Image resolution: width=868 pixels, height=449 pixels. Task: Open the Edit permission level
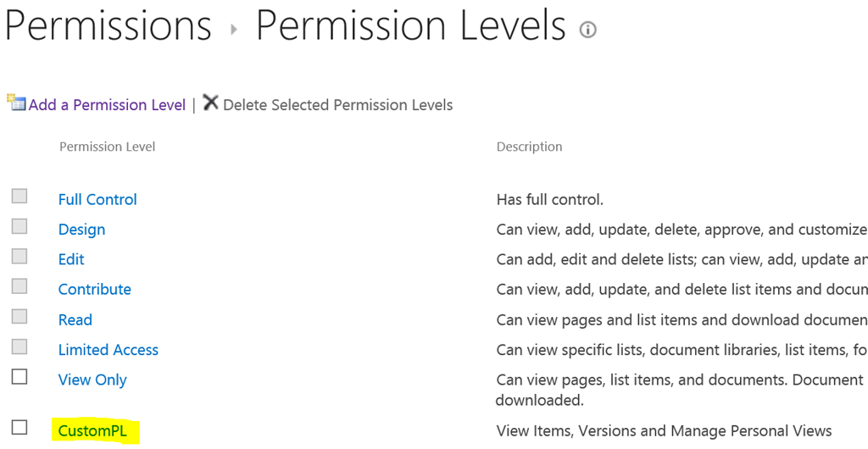71,259
